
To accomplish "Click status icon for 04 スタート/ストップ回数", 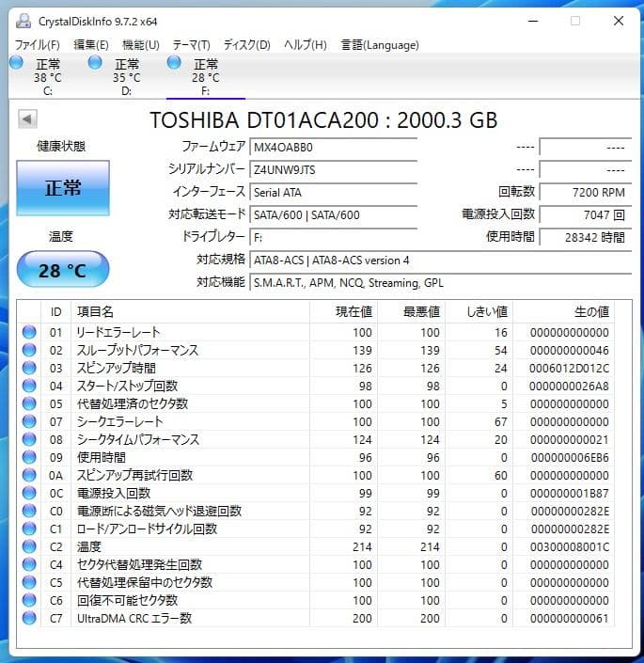I will (x=29, y=386).
